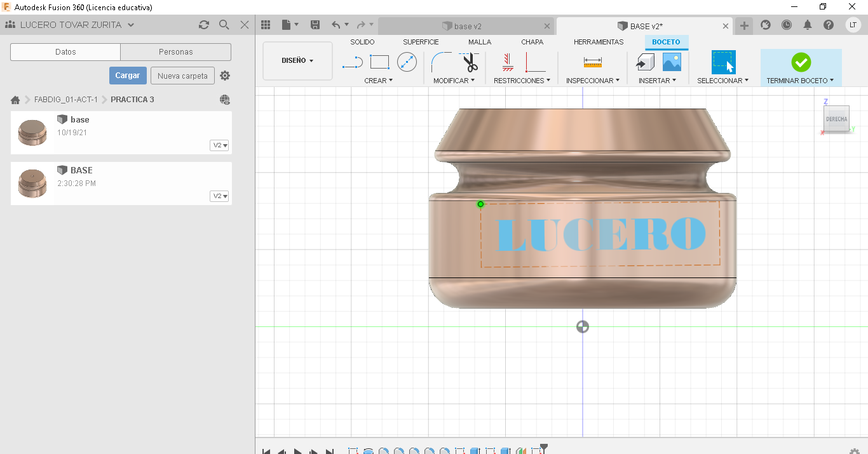Search in the data panel
Viewport: 868px width, 454px height.
click(x=224, y=25)
